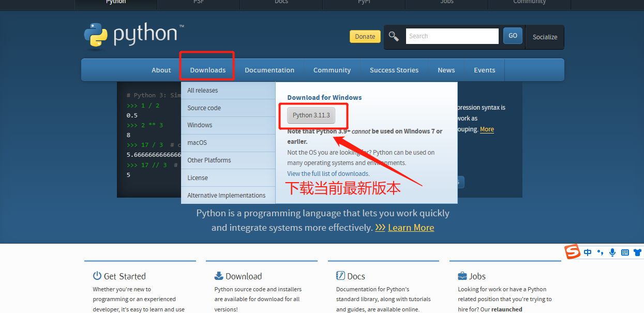Toggle the Chinese input mode indicator
The height and width of the screenshot is (313, 644).
click(588, 252)
